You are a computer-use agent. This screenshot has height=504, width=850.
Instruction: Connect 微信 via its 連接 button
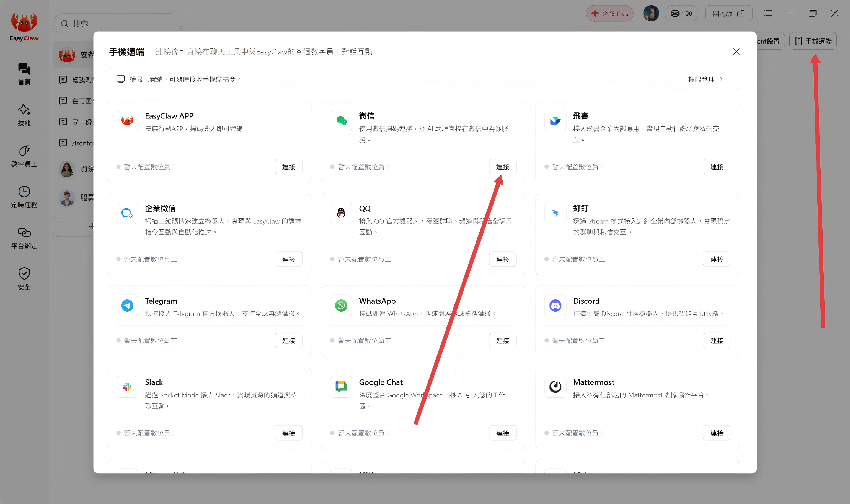[503, 167]
